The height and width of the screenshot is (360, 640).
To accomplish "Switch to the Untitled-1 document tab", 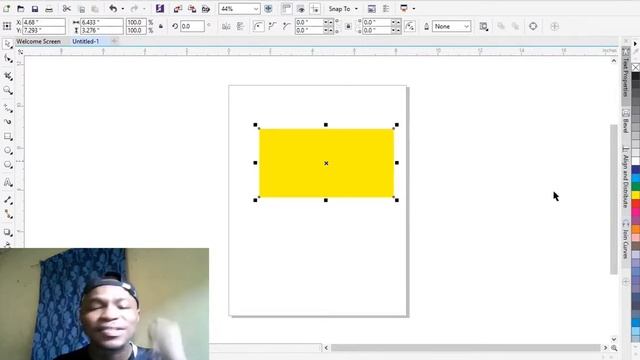I will point(85,41).
